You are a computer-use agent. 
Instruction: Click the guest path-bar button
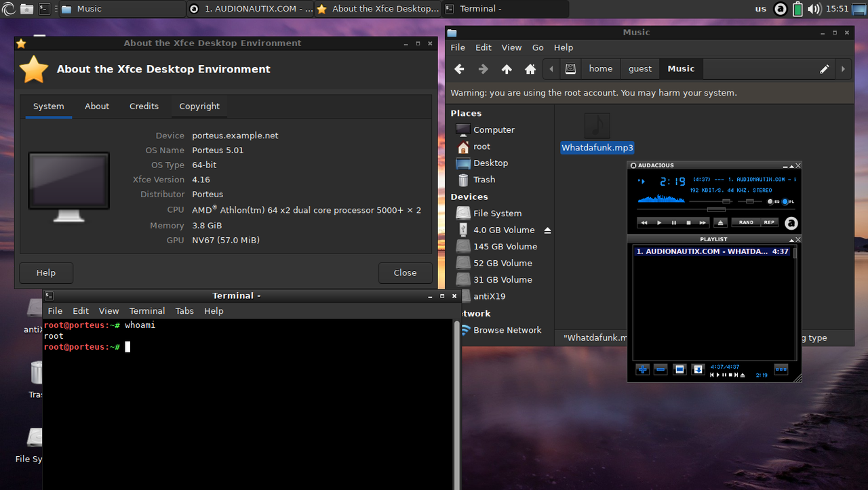(640, 68)
